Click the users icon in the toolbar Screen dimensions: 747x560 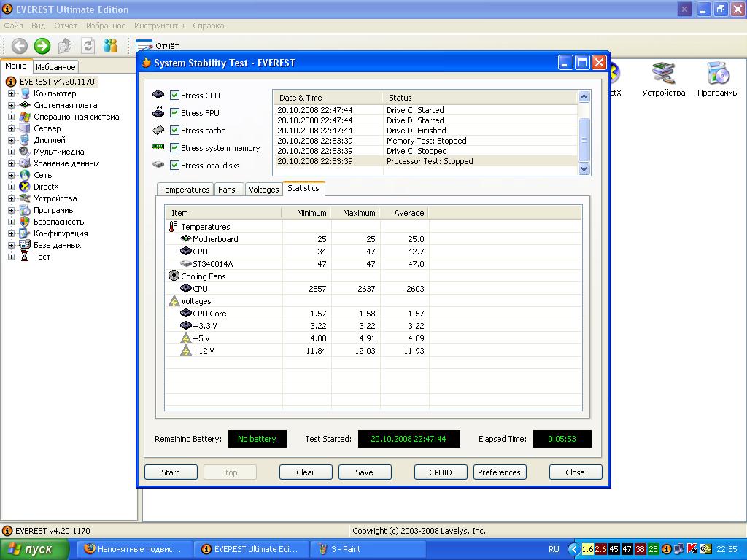click(x=111, y=46)
